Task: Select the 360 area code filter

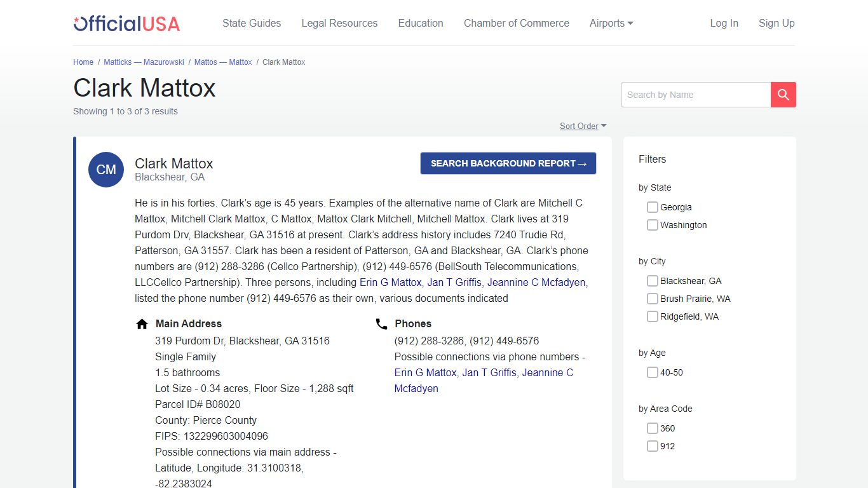Action: (653, 428)
